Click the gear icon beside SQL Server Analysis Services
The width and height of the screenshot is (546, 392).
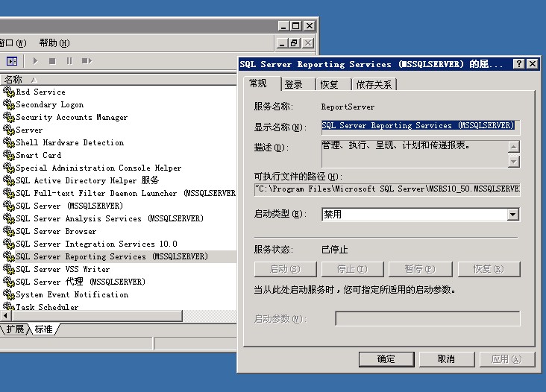(x=9, y=218)
